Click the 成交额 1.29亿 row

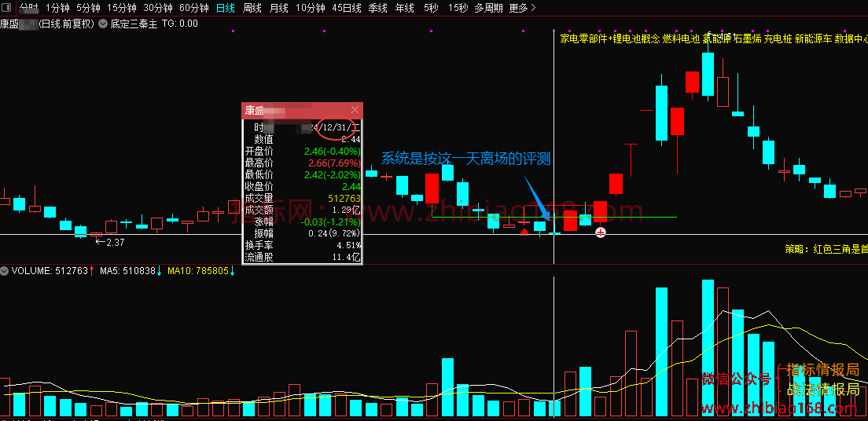coord(303,210)
